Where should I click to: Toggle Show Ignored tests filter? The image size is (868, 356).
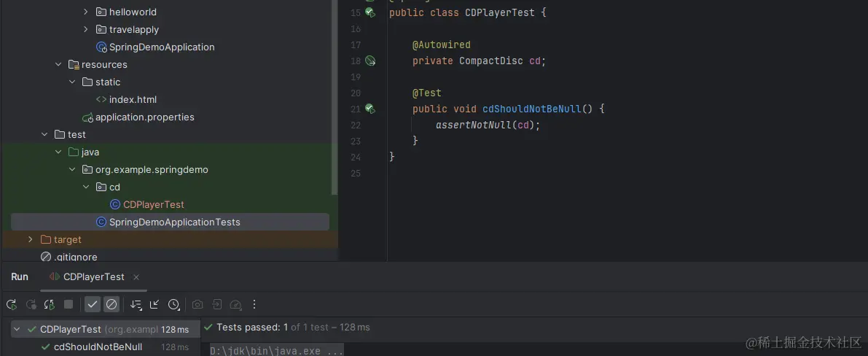(x=112, y=304)
